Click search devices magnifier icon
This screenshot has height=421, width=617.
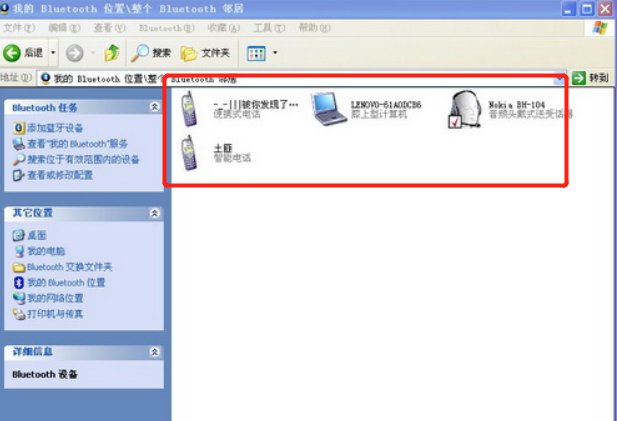click(18, 160)
